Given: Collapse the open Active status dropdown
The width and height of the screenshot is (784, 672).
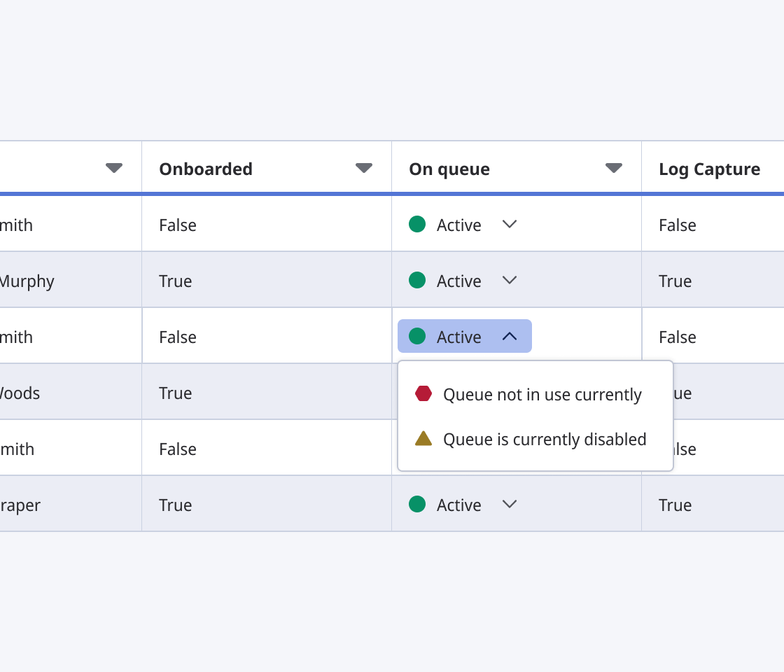Looking at the screenshot, I should click(x=465, y=336).
